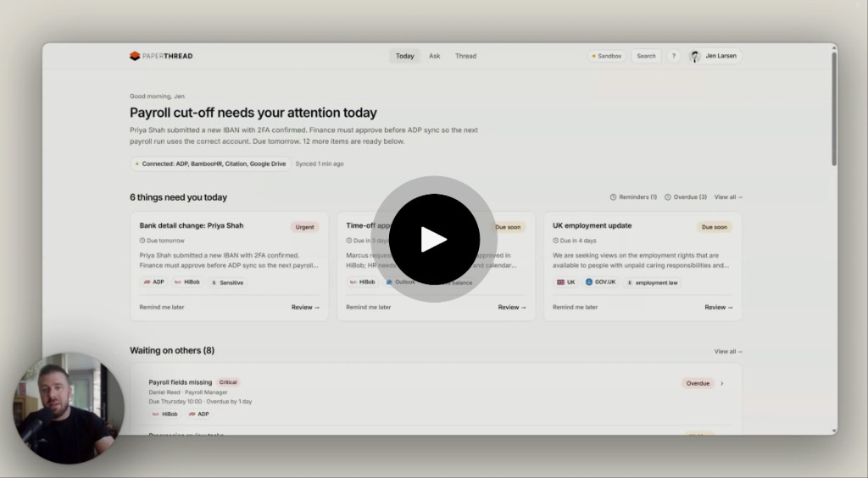
Task: Click the ADP tag on Priya Shah card
Action: pyautogui.click(x=154, y=282)
